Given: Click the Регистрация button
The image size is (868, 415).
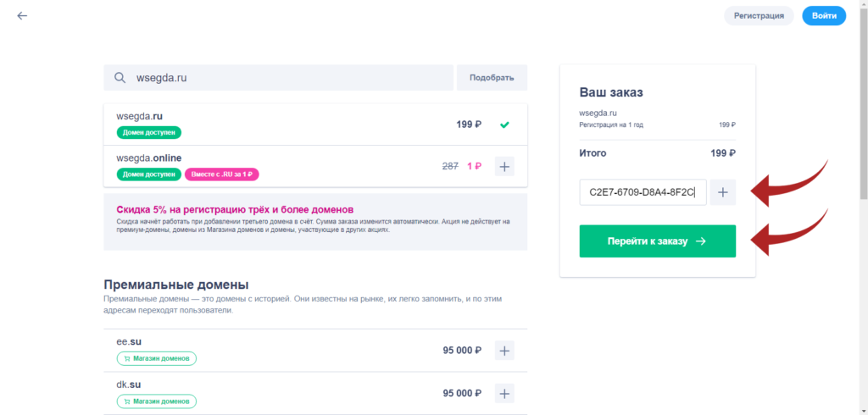Looking at the screenshot, I should click(759, 16).
